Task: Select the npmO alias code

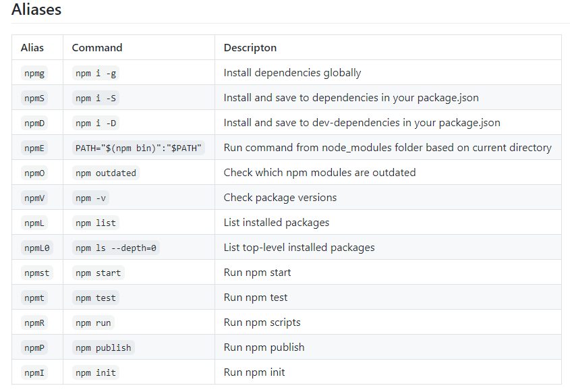Action: [34, 173]
